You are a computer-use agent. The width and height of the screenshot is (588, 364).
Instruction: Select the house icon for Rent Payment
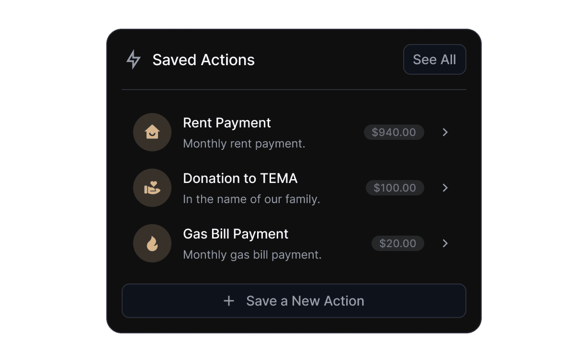pyautogui.click(x=152, y=132)
